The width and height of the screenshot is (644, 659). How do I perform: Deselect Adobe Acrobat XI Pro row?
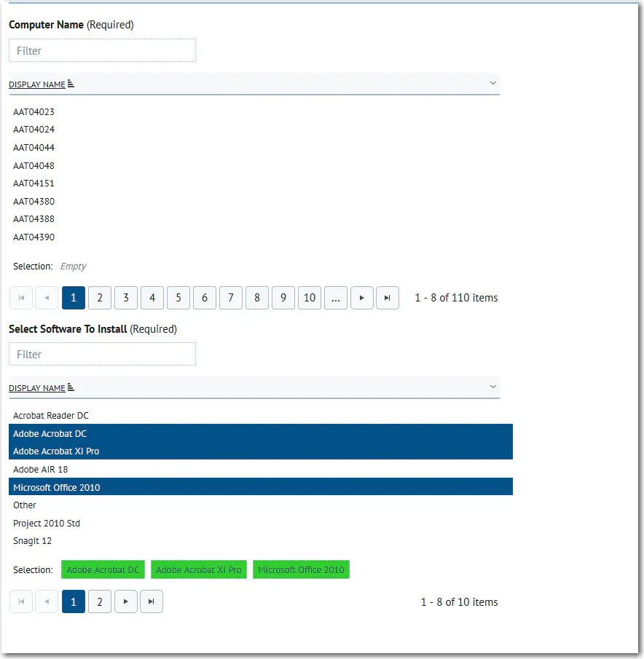coord(261,451)
